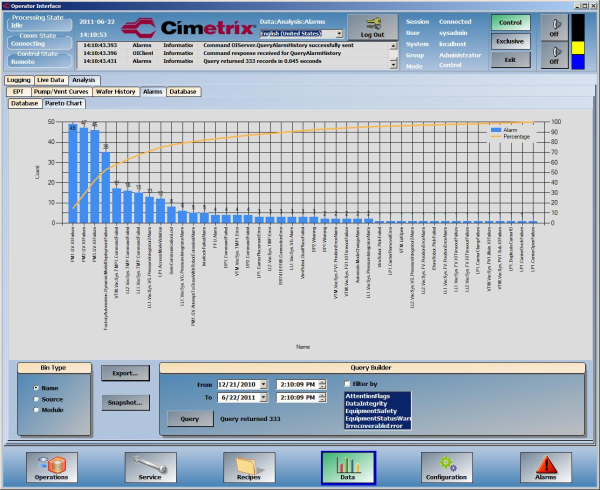This screenshot has width=600, height=490.
Task: Select the Source bin type radio
Action: point(36,399)
